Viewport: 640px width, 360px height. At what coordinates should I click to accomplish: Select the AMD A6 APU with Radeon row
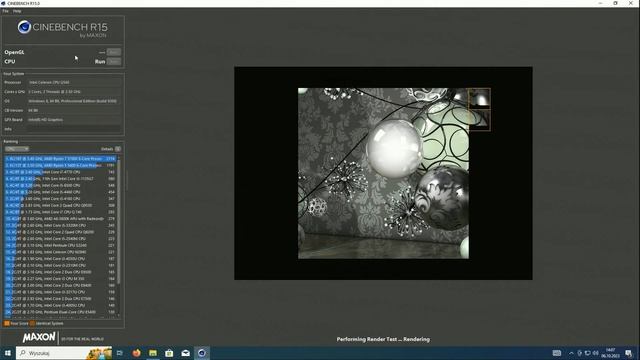[x=60, y=219]
